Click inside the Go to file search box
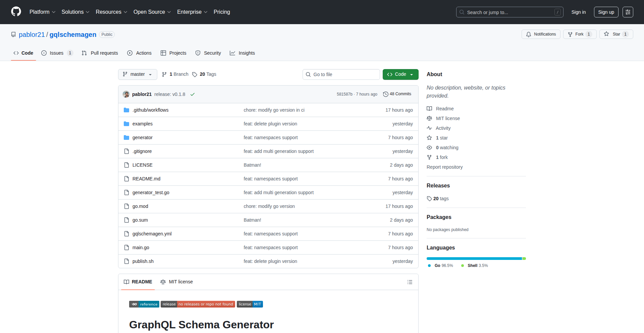The width and height of the screenshot is (644, 333). pyautogui.click(x=341, y=74)
